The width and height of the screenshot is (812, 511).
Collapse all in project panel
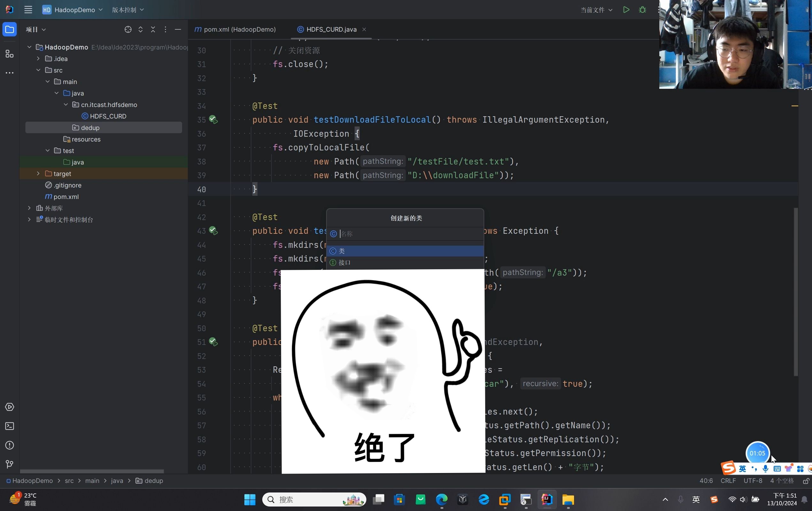(x=153, y=30)
